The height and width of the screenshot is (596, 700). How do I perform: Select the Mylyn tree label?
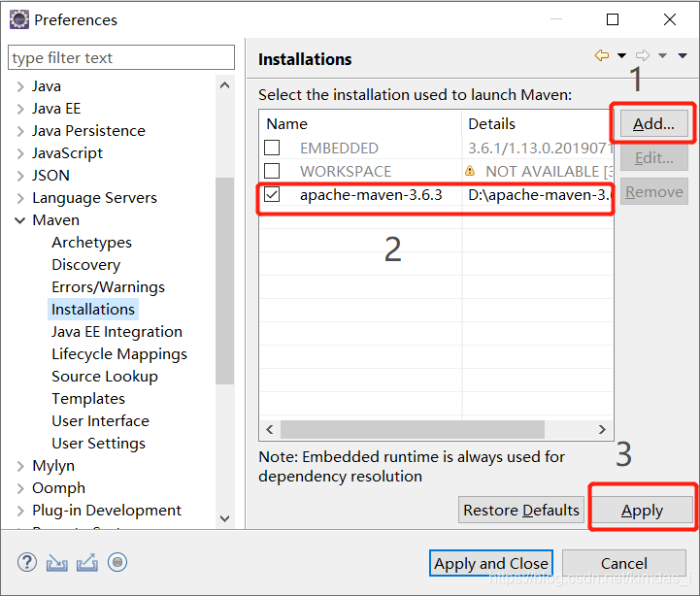click(x=53, y=466)
